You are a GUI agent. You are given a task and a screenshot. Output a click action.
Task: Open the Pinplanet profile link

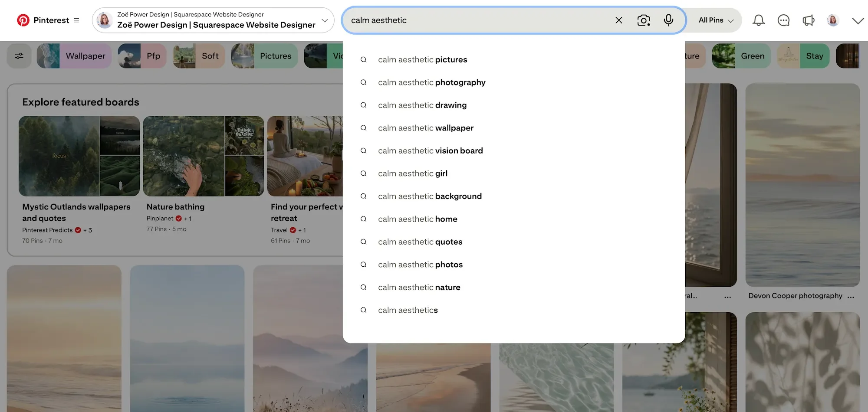coord(160,219)
